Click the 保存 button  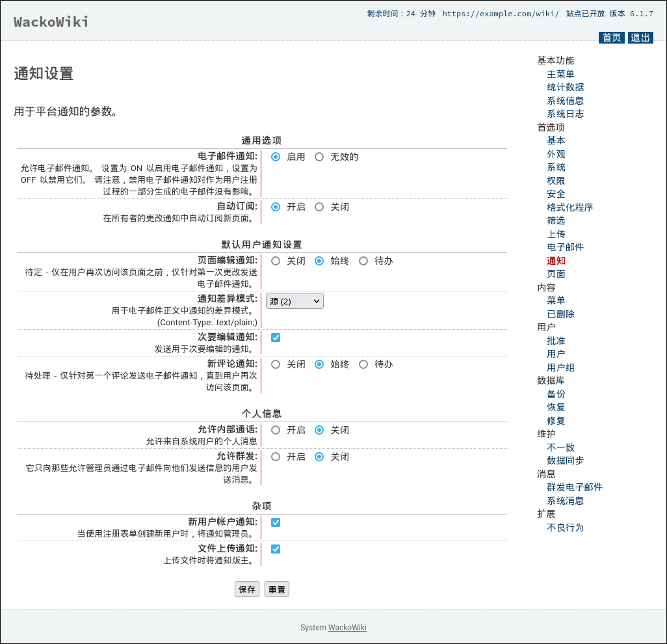click(247, 589)
